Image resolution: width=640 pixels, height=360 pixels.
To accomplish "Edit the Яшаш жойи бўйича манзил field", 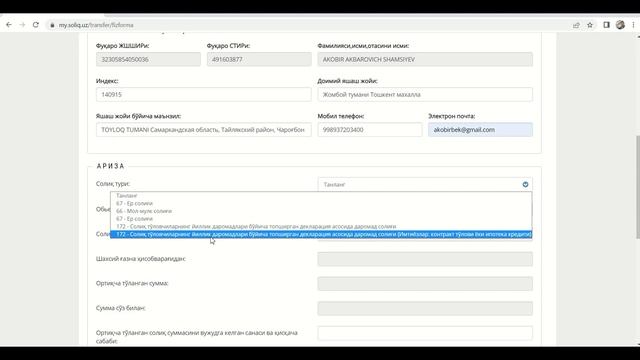I will click(204, 129).
